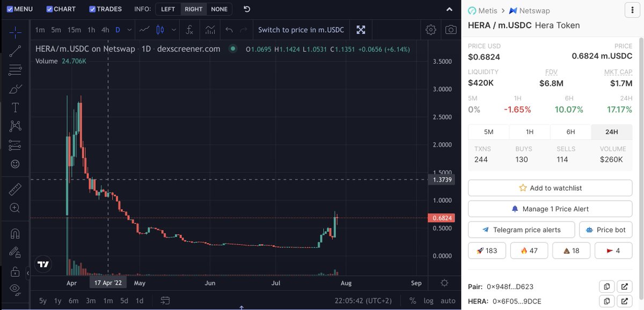The height and width of the screenshot is (310, 644).
Task: Uncheck the TRADES checkbox
Action: (92, 9)
